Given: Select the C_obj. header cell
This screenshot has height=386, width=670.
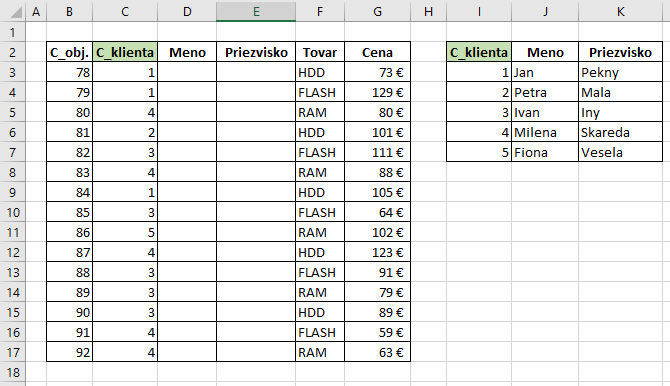Looking at the screenshot, I should tap(69, 52).
